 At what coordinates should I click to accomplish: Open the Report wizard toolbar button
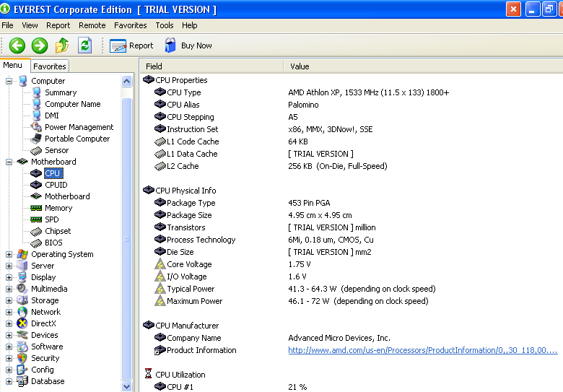click(131, 45)
